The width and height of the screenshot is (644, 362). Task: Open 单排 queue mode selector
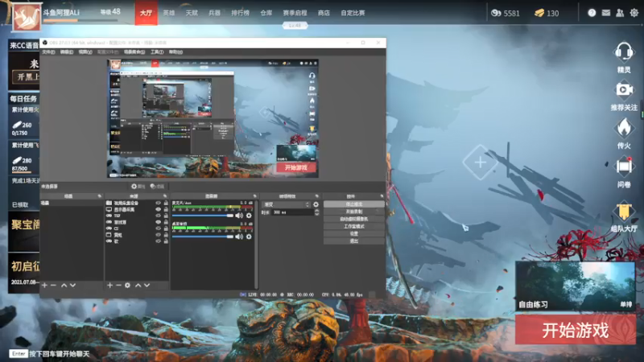pos(626,305)
